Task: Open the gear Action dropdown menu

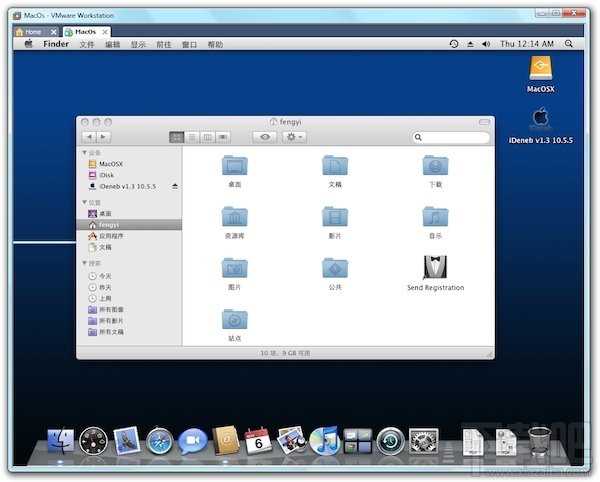Action: [294, 137]
